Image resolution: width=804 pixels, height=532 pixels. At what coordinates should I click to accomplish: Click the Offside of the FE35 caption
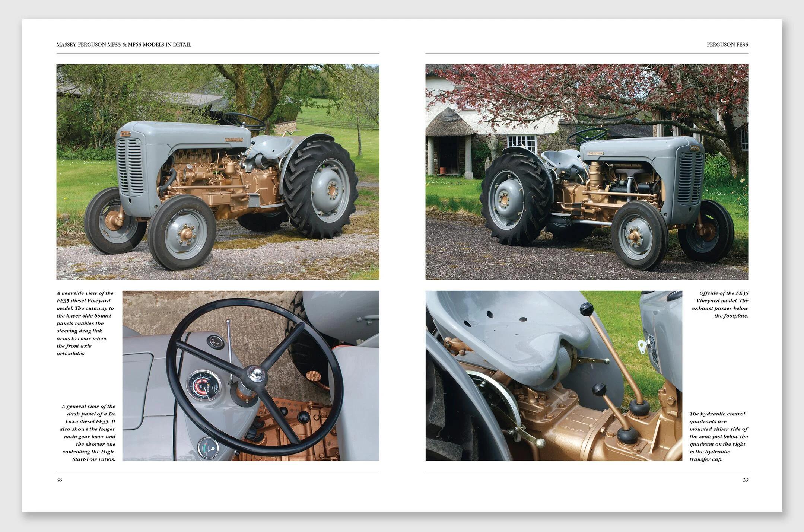pos(719,304)
